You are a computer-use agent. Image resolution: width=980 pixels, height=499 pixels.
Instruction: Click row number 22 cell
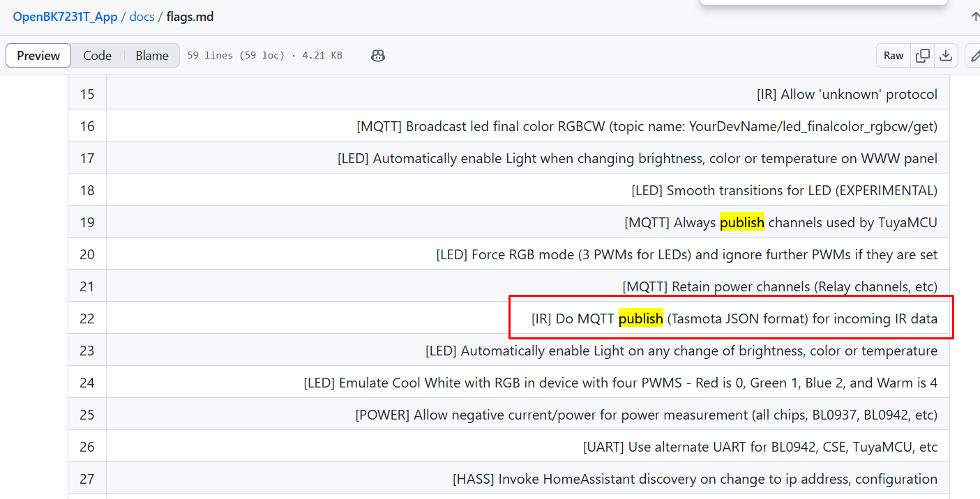click(87, 318)
